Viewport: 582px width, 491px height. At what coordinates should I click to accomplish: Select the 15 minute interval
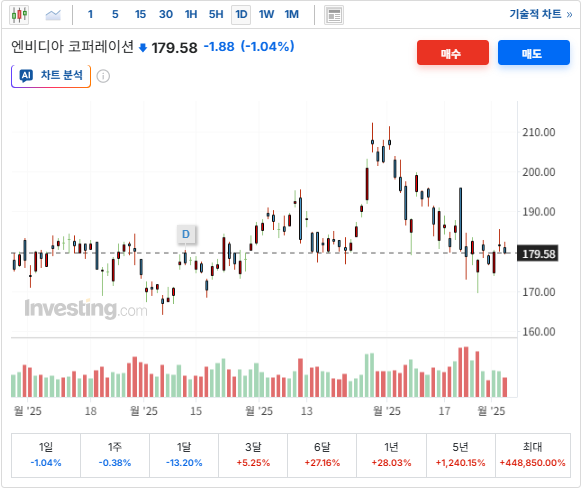(140, 14)
